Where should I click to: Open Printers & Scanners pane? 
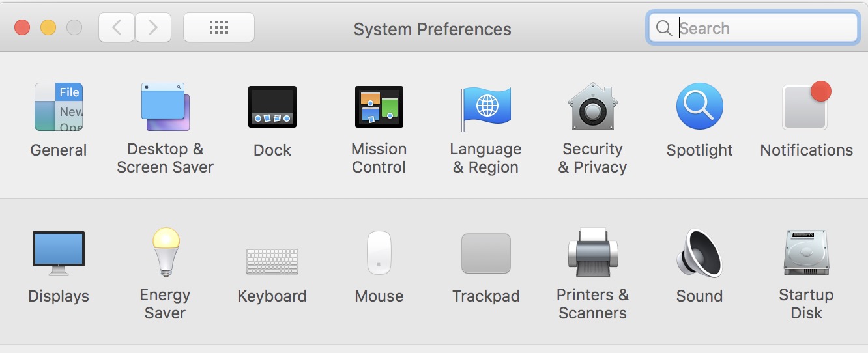click(592, 253)
